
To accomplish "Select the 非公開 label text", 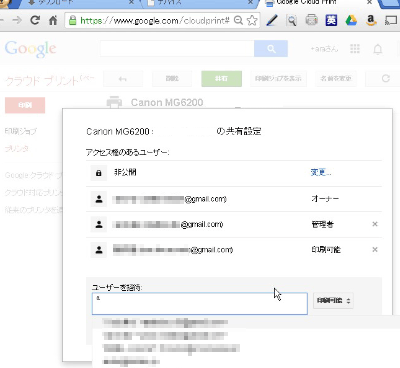I will pos(125,173).
